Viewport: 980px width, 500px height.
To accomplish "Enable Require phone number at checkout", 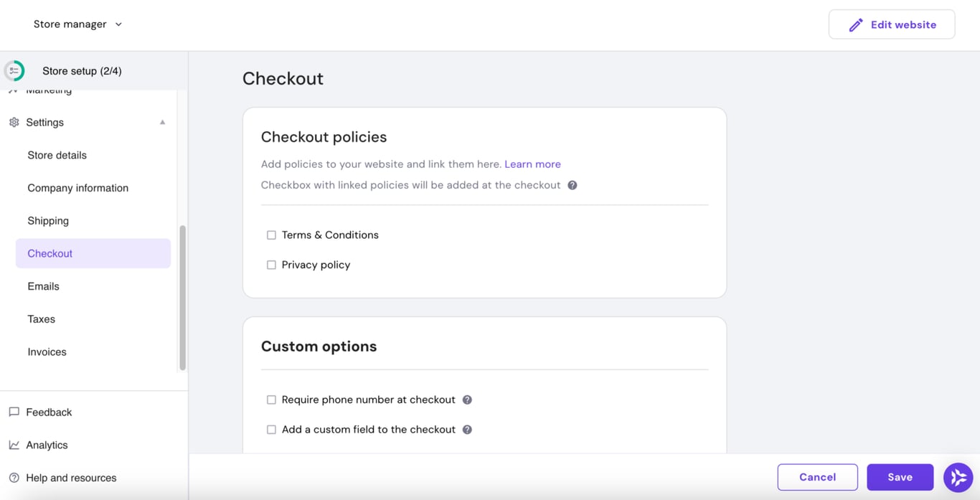I will click(271, 400).
